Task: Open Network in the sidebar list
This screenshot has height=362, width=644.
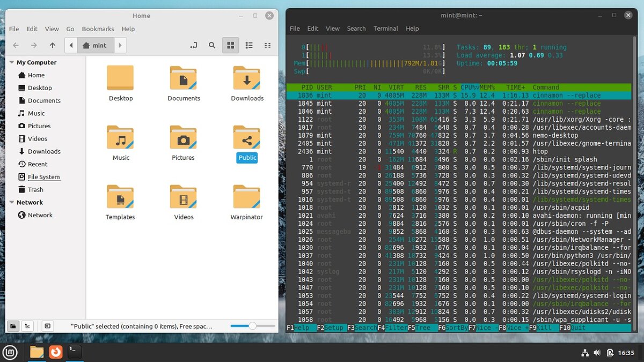Action: (40, 215)
